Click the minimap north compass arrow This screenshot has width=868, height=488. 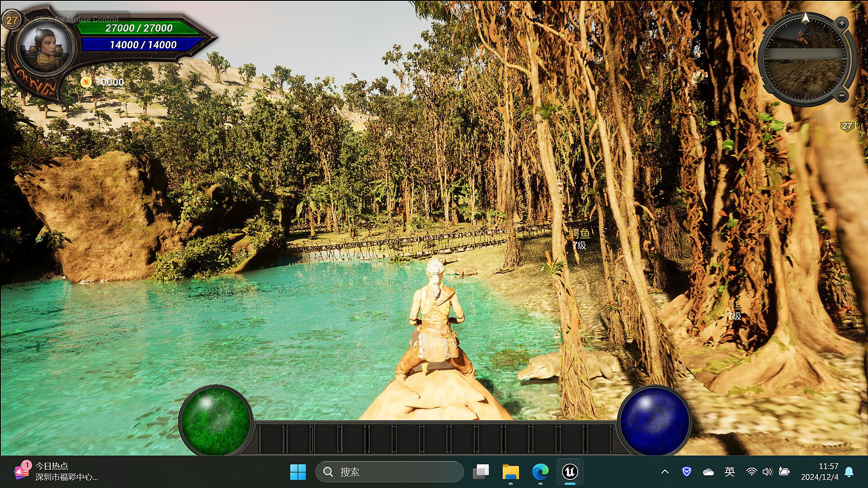click(805, 18)
